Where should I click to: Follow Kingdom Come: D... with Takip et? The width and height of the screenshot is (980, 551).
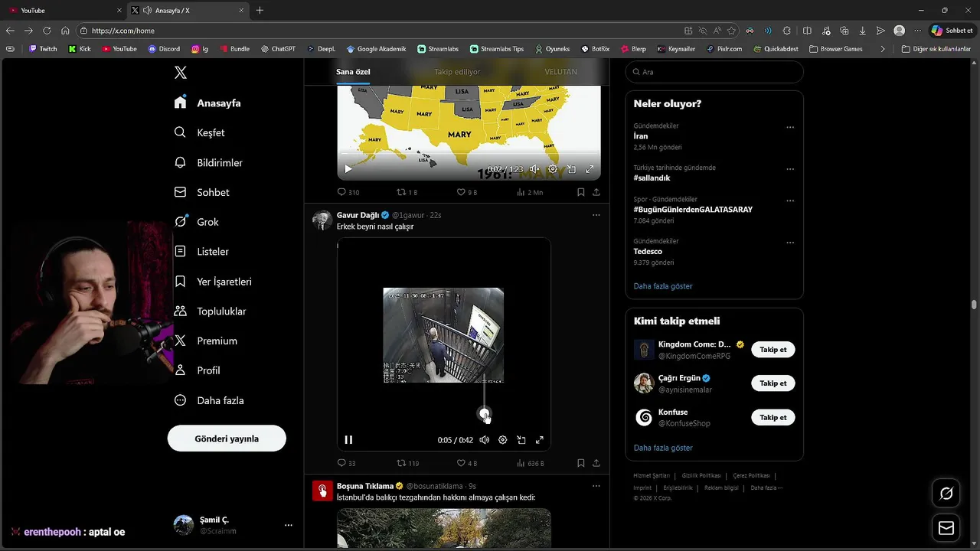(773, 350)
